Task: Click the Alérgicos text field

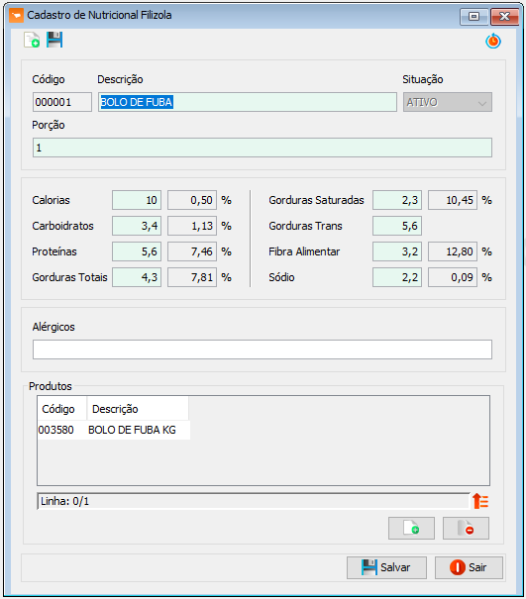Action: coord(262,350)
